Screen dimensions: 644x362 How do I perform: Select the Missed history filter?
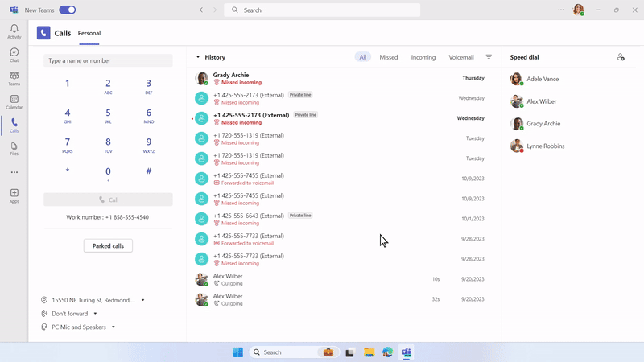[x=389, y=57]
